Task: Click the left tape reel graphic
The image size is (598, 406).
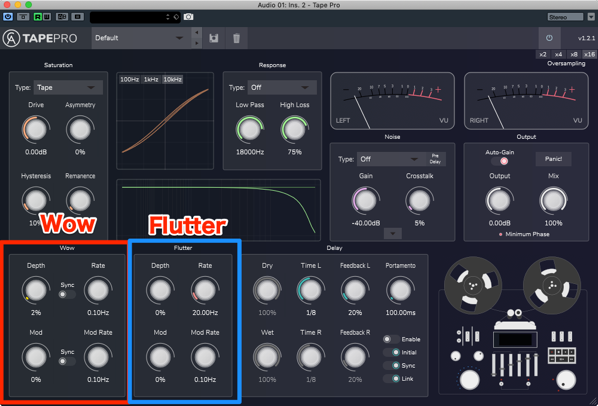Action: click(473, 285)
